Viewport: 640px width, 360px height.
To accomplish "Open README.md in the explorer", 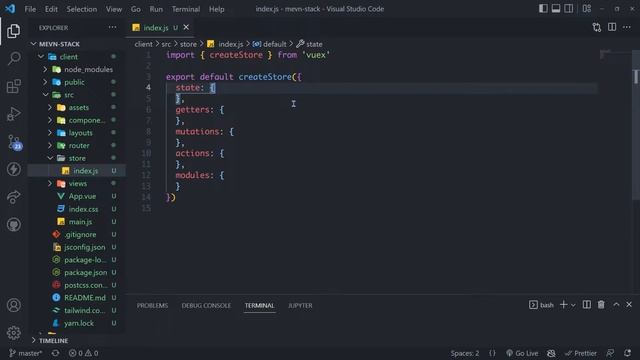I will pos(84,298).
